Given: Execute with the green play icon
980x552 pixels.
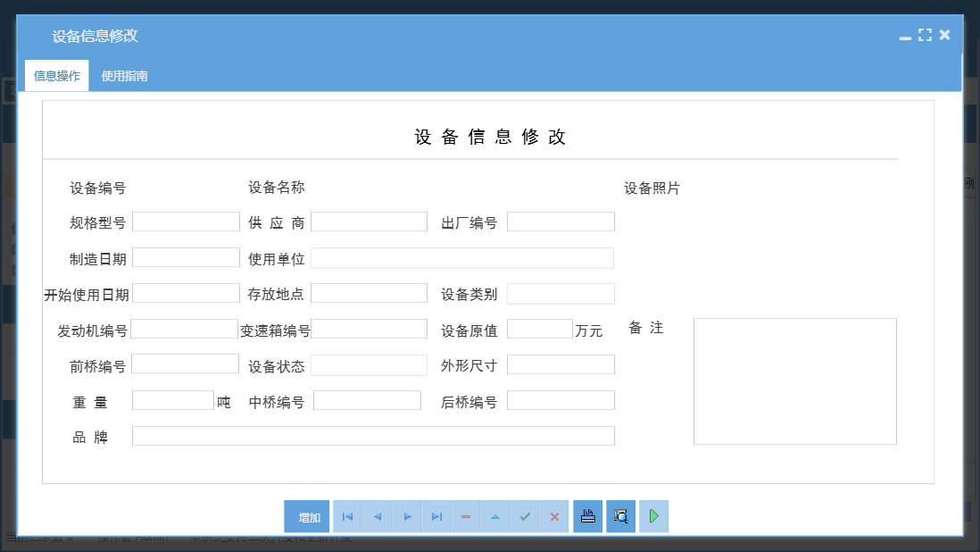Looking at the screenshot, I should coord(653,516).
